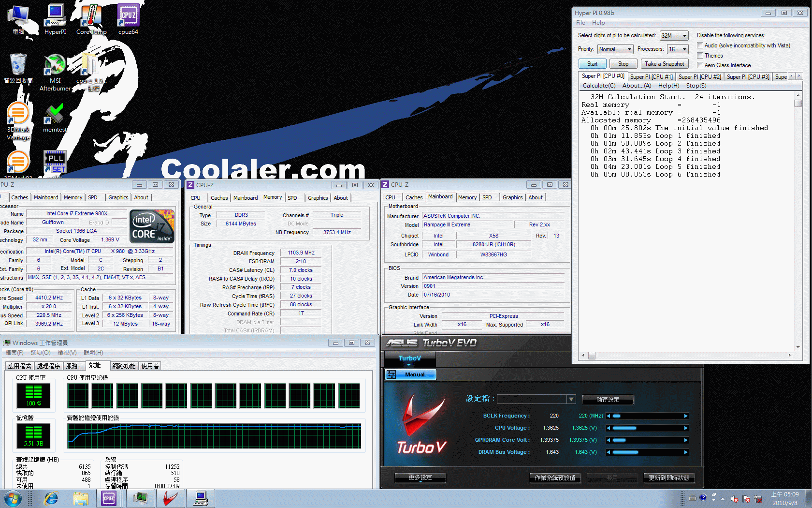This screenshot has height=508, width=812.
Task: Toggle the Themes checkbox in Hyper PI
Action: 700,56
